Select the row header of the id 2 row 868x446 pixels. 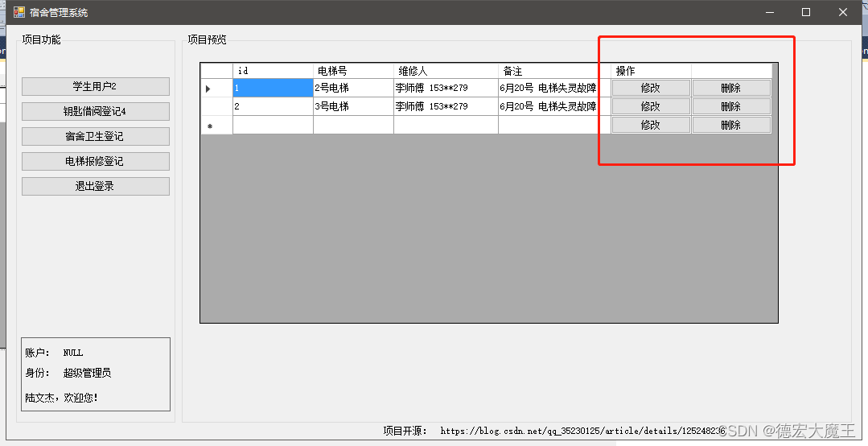click(216, 106)
